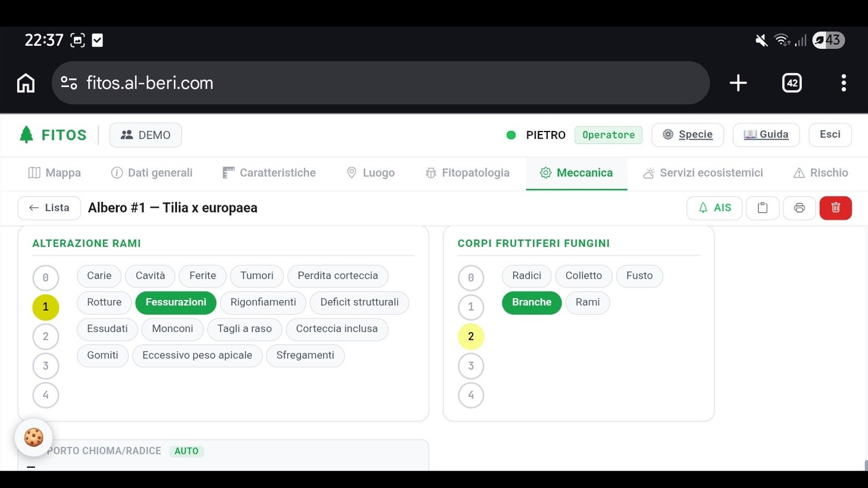This screenshot has height=488, width=868.
Task: Tap the muted sound status icon
Action: [761, 40]
